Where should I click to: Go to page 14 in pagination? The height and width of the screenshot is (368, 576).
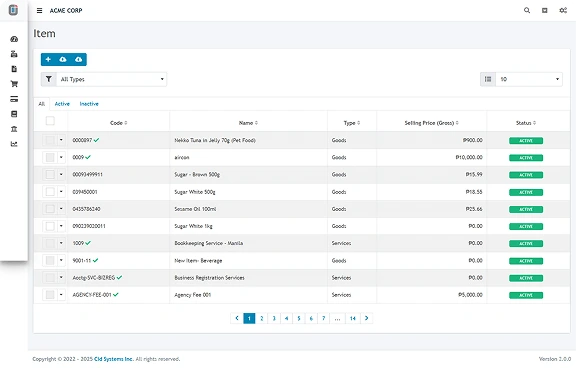click(x=353, y=318)
